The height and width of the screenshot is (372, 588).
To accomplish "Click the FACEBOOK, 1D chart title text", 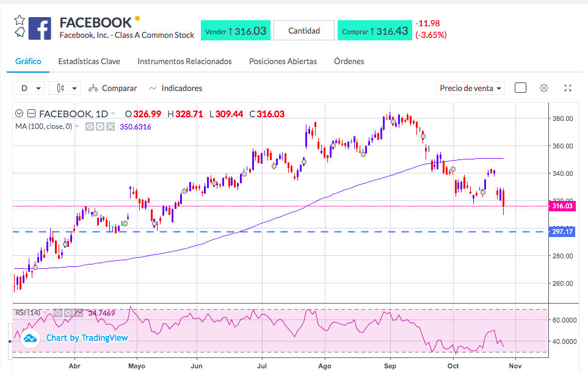I will 73,114.
